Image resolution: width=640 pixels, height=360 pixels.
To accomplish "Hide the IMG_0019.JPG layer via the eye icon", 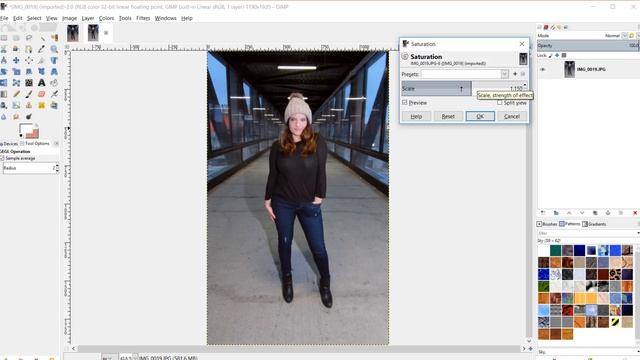I will click(x=542, y=69).
